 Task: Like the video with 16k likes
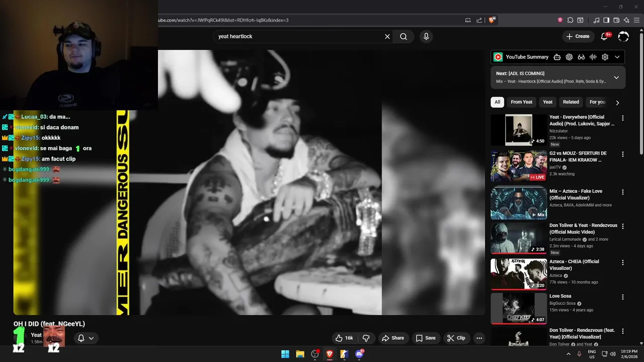345,338
